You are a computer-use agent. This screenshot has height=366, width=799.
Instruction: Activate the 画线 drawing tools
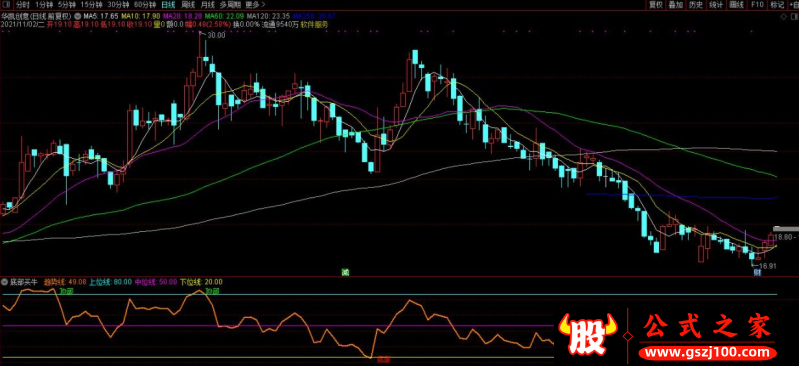pyautogui.click(x=737, y=5)
